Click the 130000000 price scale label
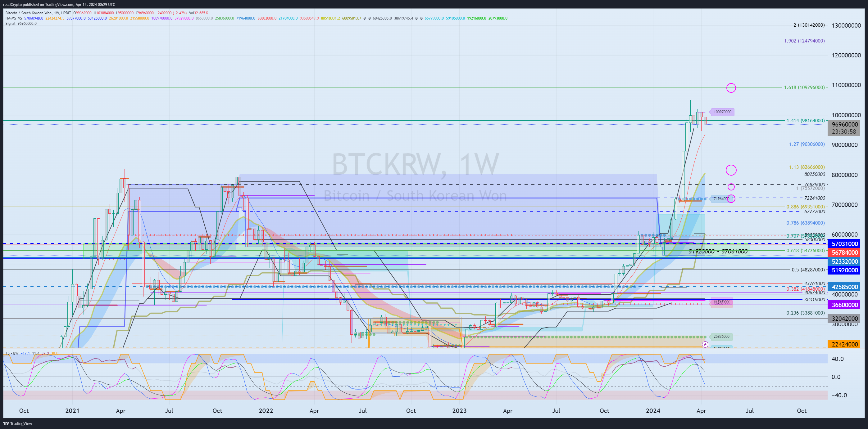Screen dimensions: 868x429 (846, 25)
